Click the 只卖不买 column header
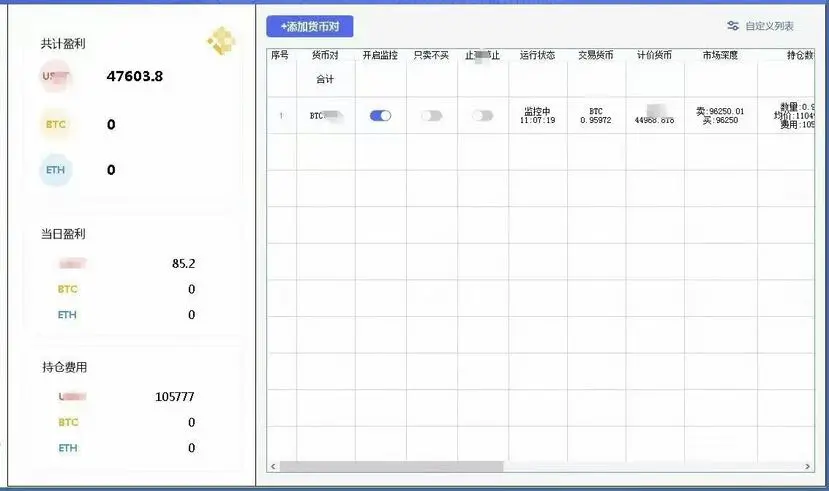The width and height of the screenshot is (829, 491). coord(431,55)
